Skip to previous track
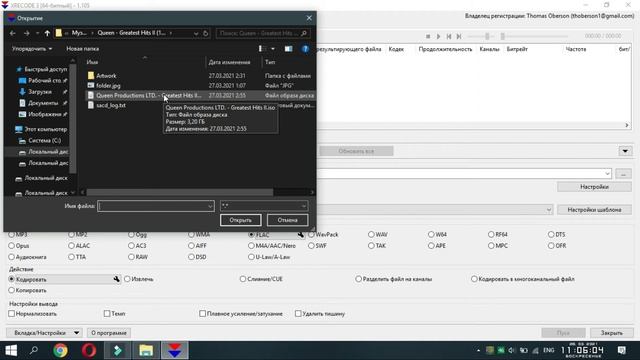The height and width of the screenshot is (360, 640). pos(449,36)
